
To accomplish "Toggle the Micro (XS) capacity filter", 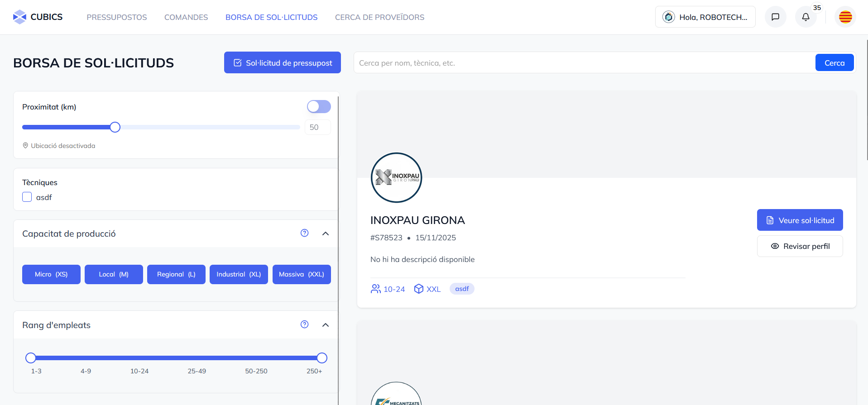I will tap(51, 274).
